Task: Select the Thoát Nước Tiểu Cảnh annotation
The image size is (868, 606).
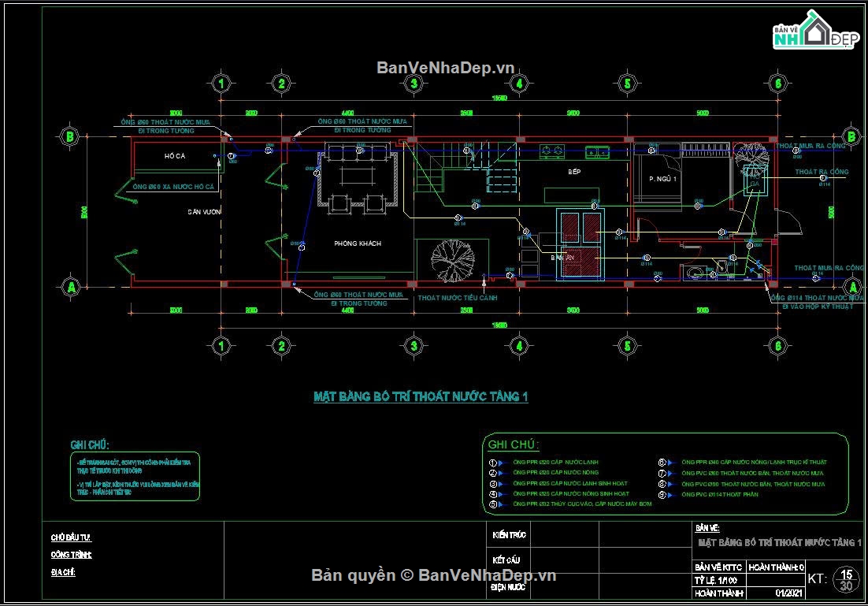Action: pyautogui.click(x=458, y=298)
